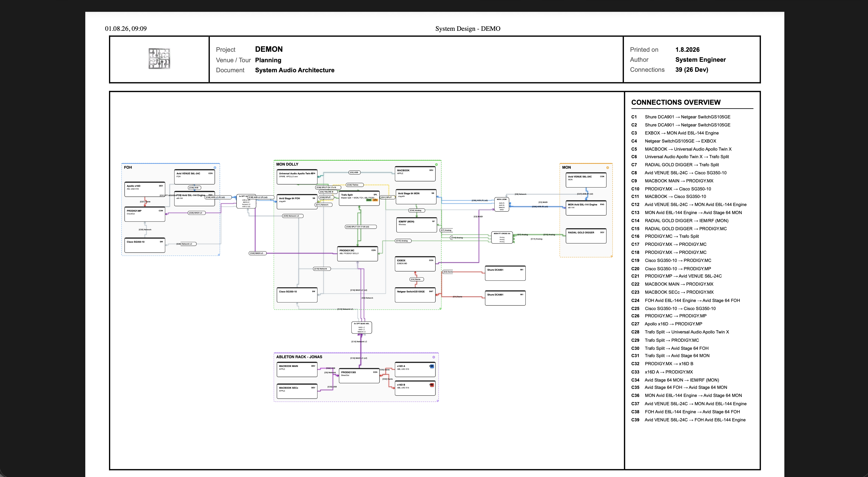Select the EXBOX device node
Screen dimensions: 868x477
pyautogui.click(x=415, y=264)
